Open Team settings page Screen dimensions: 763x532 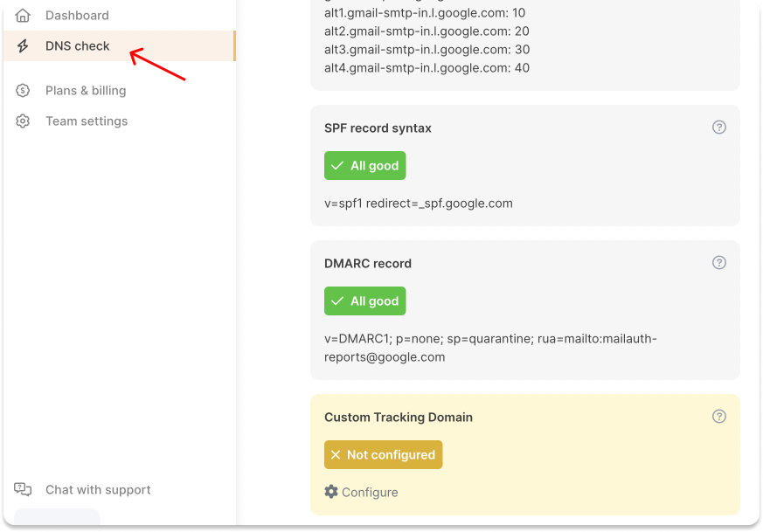[x=87, y=121]
